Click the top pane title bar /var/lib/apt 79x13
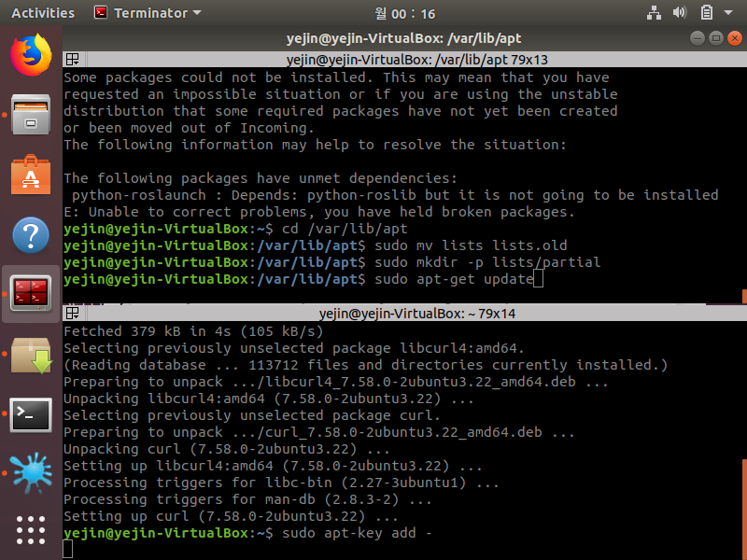The height and width of the screenshot is (560, 747). [416, 60]
